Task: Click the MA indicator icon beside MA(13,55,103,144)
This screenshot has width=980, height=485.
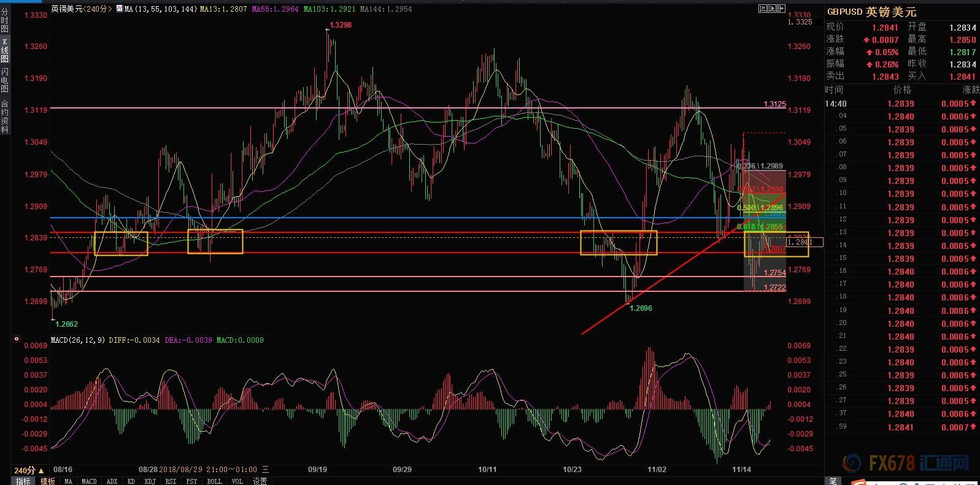Action: (x=119, y=9)
